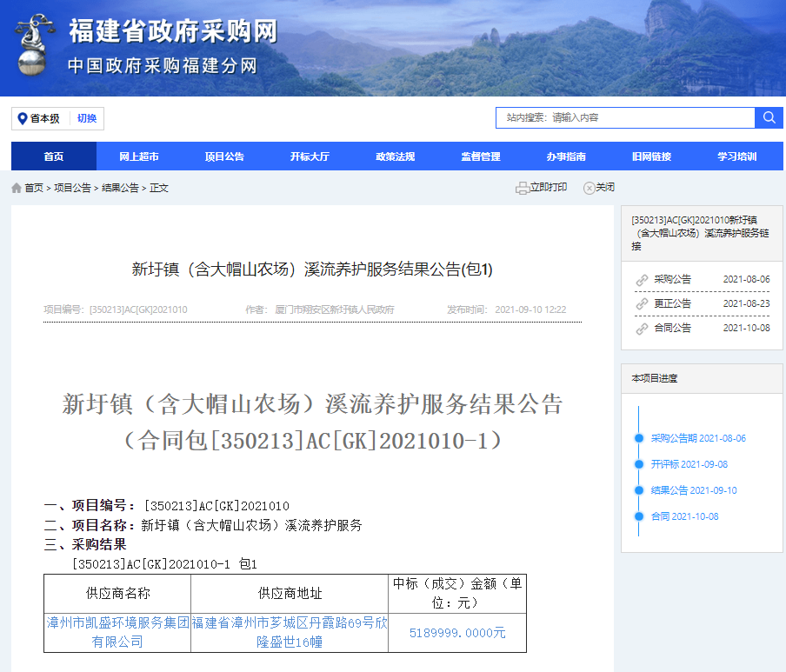Click the 三、采购结果 section heading

pos(85,545)
